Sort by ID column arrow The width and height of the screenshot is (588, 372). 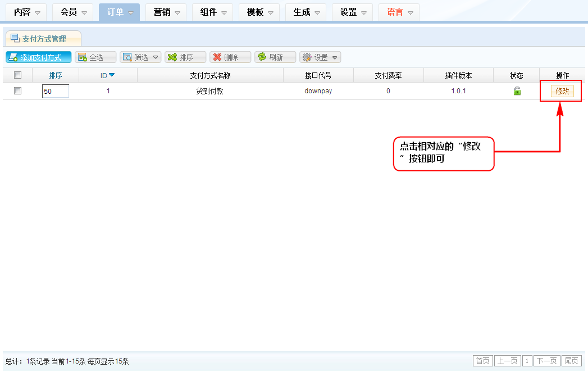[x=112, y=75]
